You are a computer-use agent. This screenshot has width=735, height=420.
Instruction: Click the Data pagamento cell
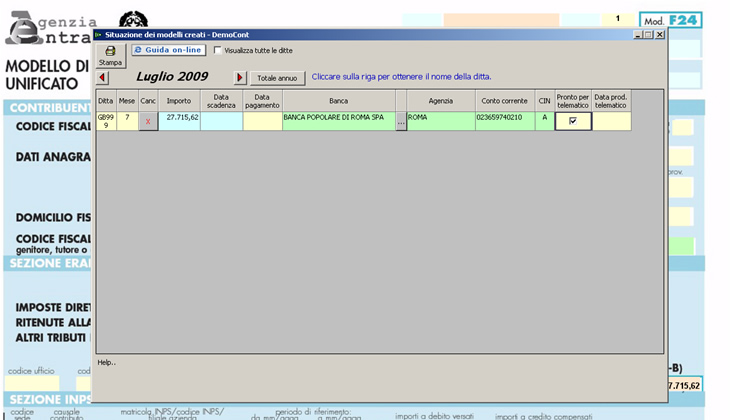[x=262, y=121]
